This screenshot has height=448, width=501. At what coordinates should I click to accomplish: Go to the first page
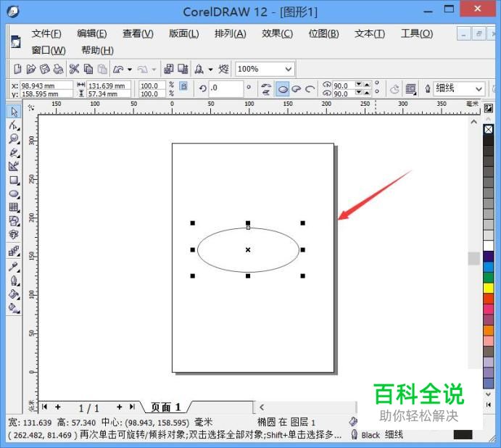pos(44,407)
